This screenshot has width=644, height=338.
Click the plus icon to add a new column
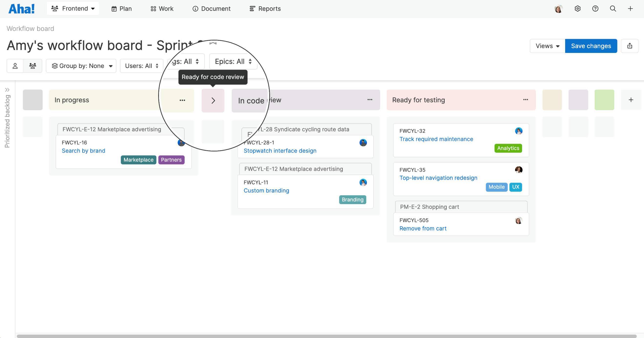[x=631, y=100]
